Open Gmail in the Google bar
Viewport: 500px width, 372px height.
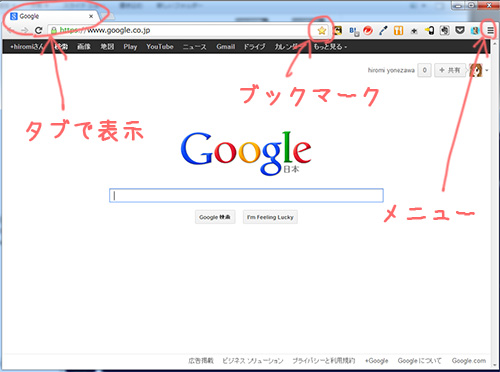(226, 47)
